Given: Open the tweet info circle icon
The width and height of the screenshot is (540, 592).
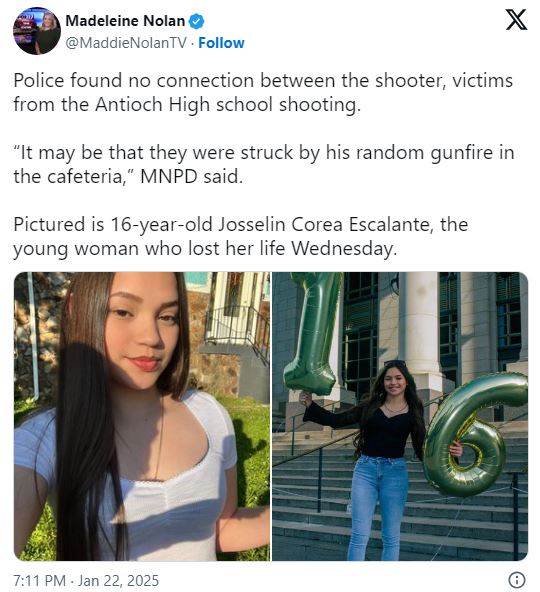Looking at the screenshot, I should 517,580.
